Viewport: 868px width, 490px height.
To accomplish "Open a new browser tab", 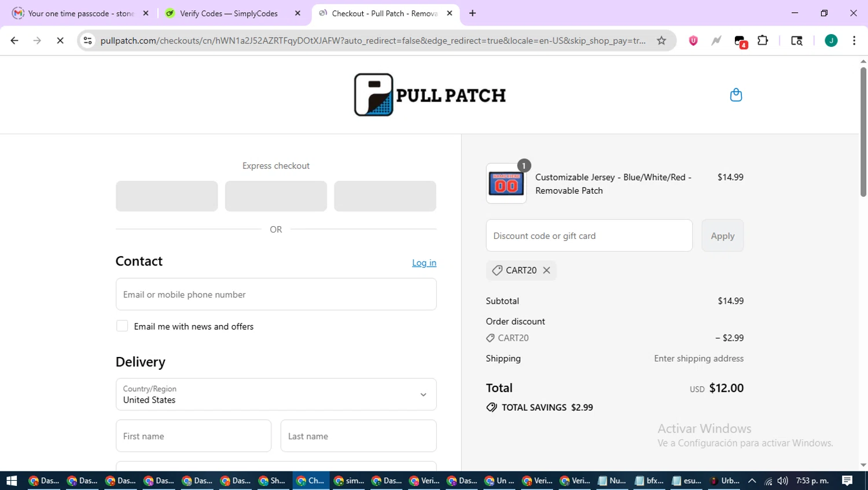I will point(473,13).
